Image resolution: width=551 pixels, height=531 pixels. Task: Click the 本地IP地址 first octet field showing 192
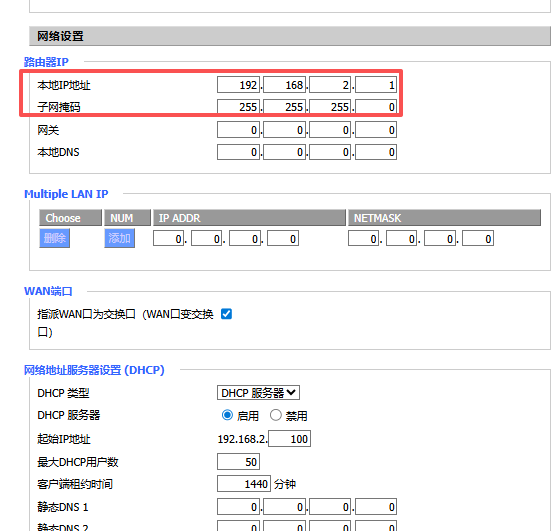238,85
